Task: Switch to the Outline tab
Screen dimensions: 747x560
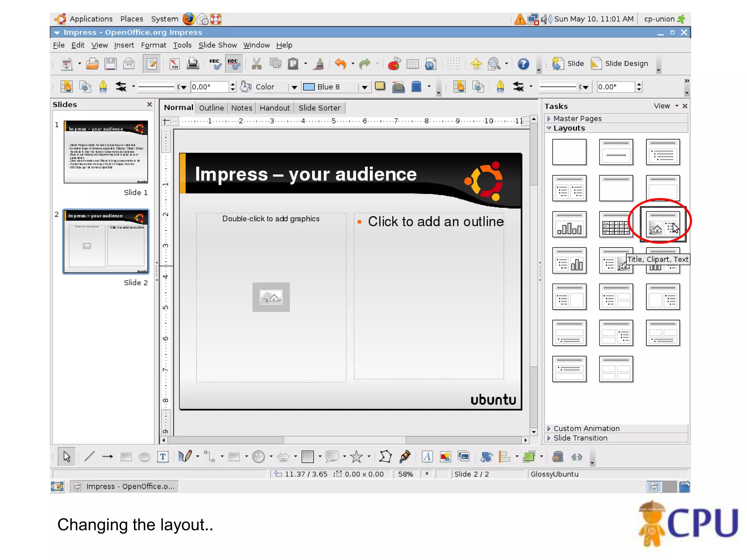Action: [x=211, y=108]
